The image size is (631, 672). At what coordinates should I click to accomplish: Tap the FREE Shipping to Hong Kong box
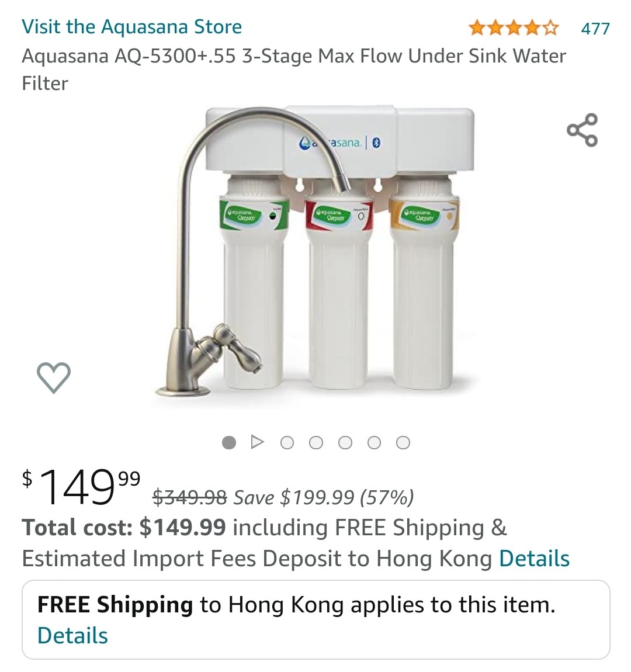(x=315, y=620)
